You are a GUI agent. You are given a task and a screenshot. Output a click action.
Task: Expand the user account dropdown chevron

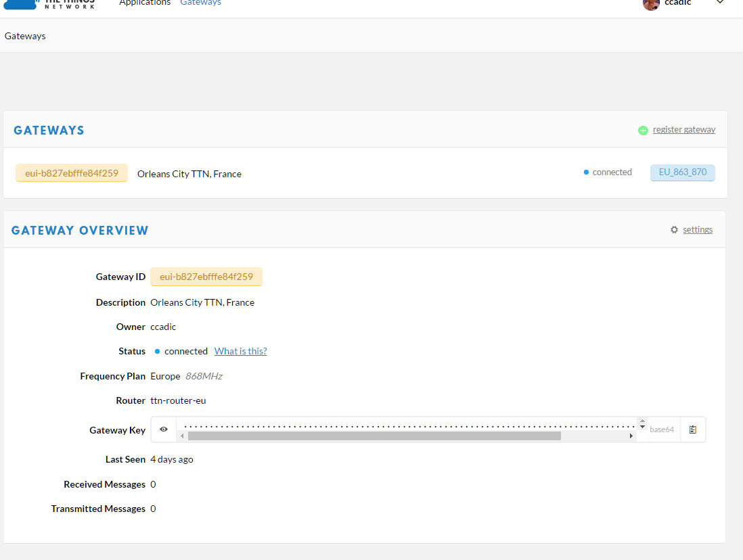coord(719,3)
